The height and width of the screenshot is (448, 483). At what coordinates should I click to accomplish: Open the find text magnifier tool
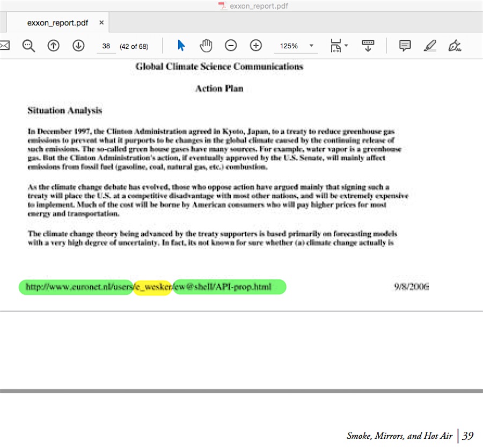point(28,46)
